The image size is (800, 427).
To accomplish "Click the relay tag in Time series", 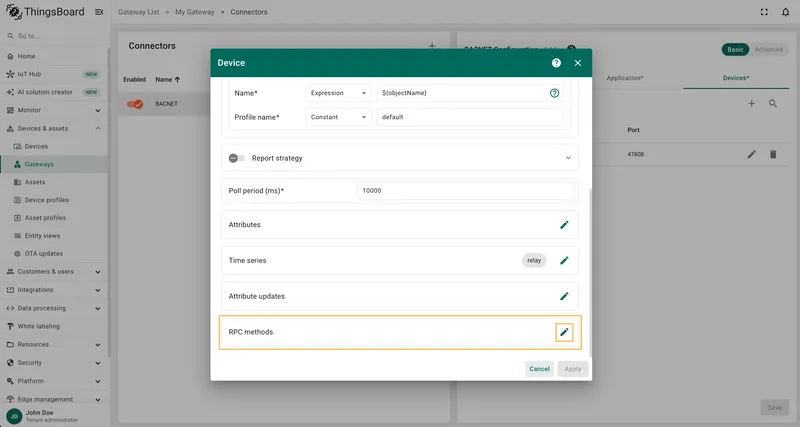I will pyautogui.click(x=534, y=260).
